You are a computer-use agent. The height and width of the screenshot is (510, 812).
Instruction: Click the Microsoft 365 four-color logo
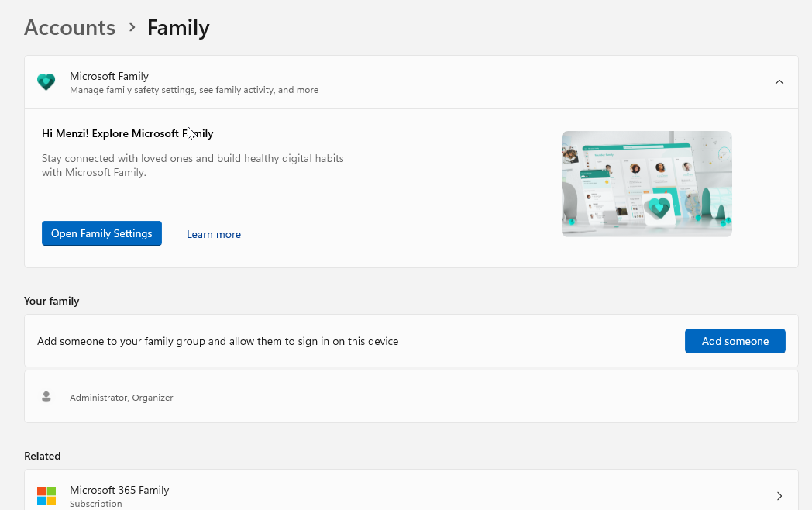tap(46, 495)
